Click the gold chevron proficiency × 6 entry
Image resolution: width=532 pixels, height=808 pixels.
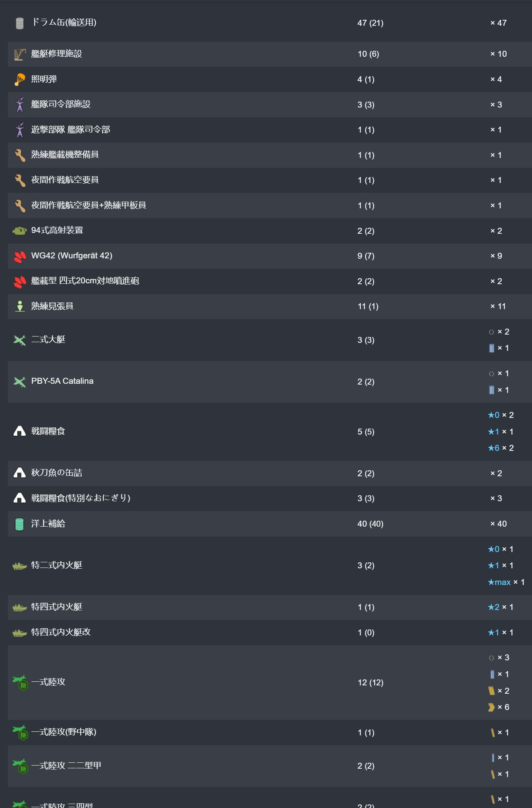click(x=499, y=707)
